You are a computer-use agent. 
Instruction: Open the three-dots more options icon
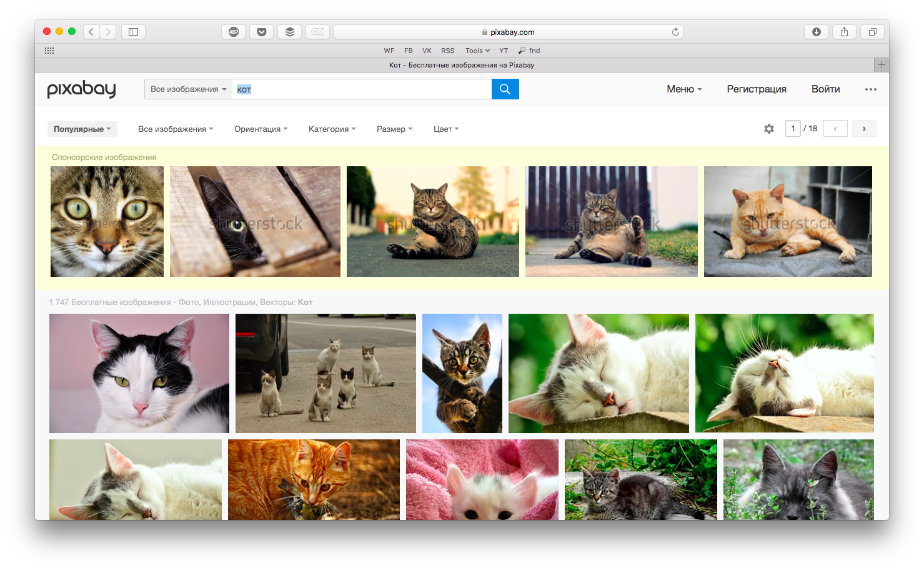pos(870,89)
